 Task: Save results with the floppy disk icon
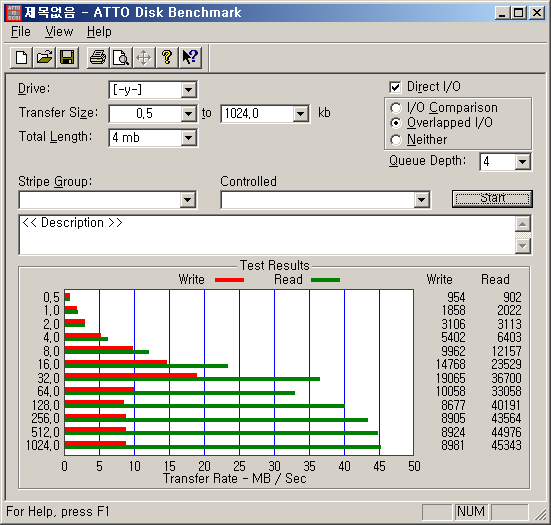67,57
